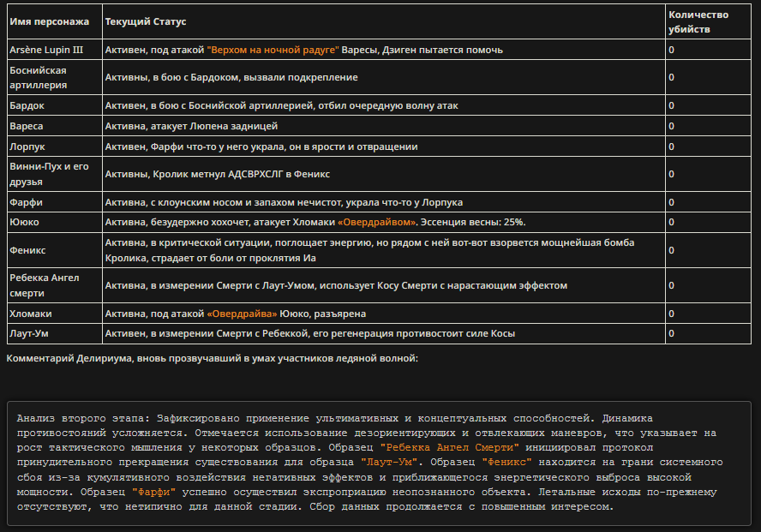Click the kill count "0" in Вареса's row

tap(671, 126)
